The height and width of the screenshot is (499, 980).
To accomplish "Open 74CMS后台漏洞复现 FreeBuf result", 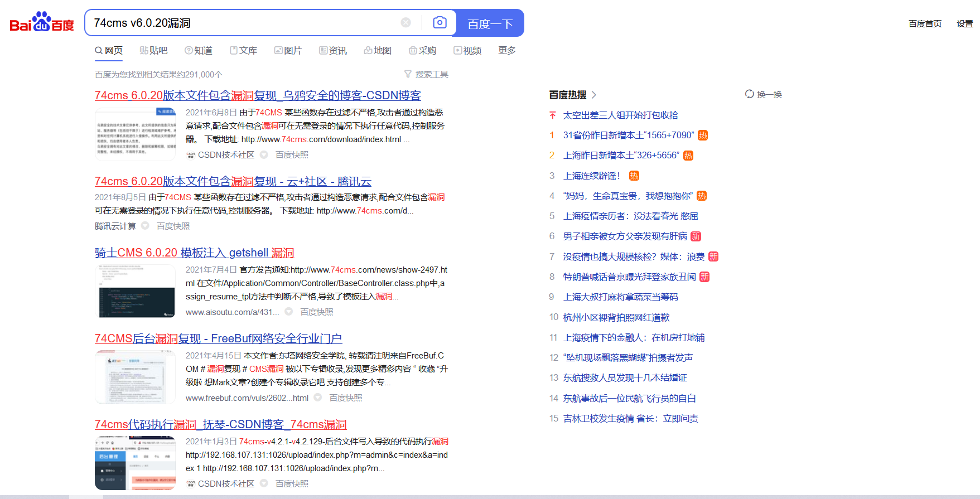I will [x=218, y=338].
